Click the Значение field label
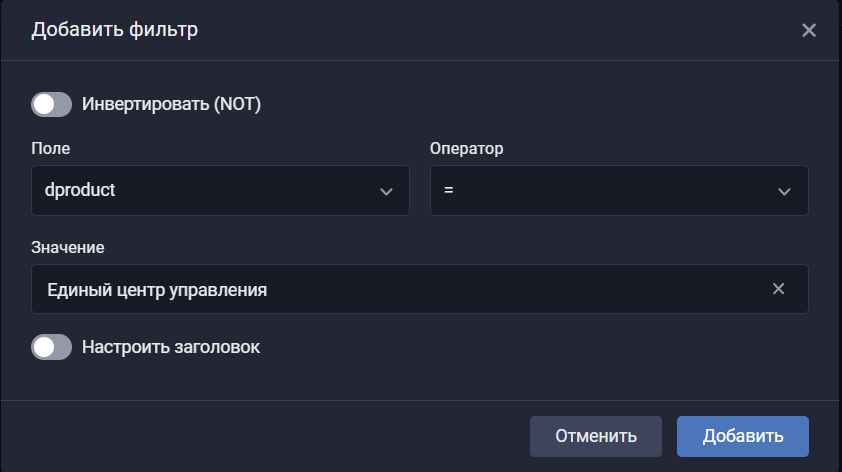This screenshot has width=842, height=472. (68, 247)
